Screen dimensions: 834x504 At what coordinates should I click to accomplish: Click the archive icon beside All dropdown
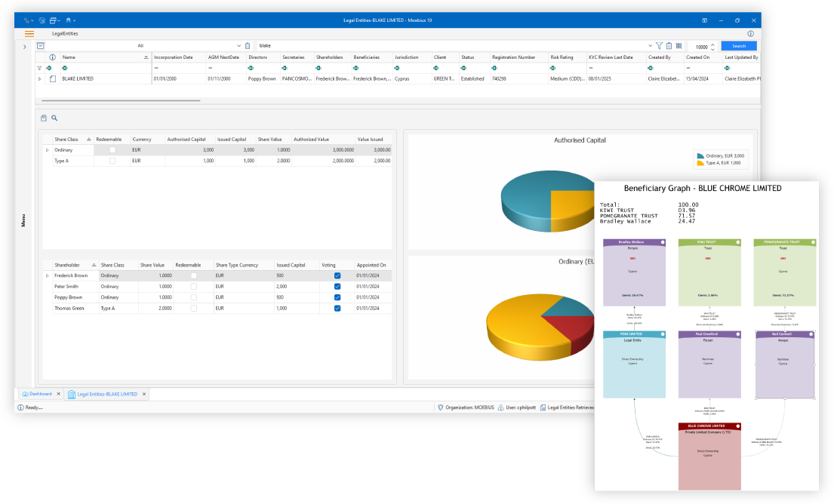pyautogui.click(x=41, y=46)
